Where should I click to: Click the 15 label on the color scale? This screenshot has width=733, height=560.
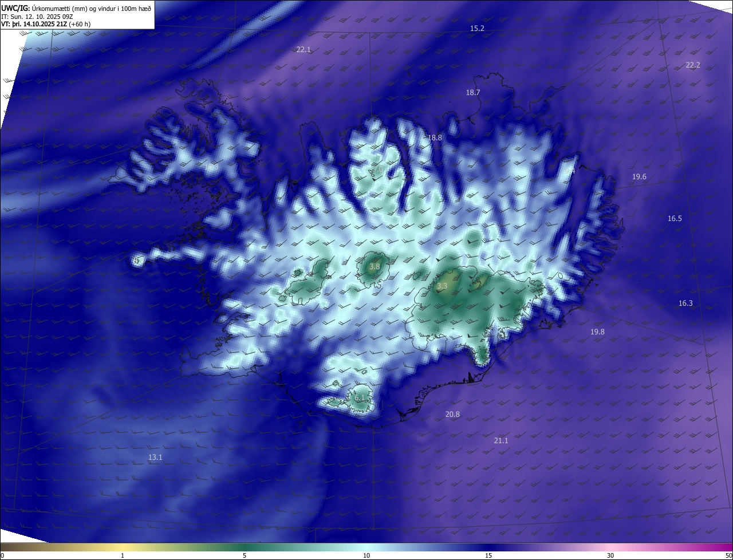click(x=488, y=555)
